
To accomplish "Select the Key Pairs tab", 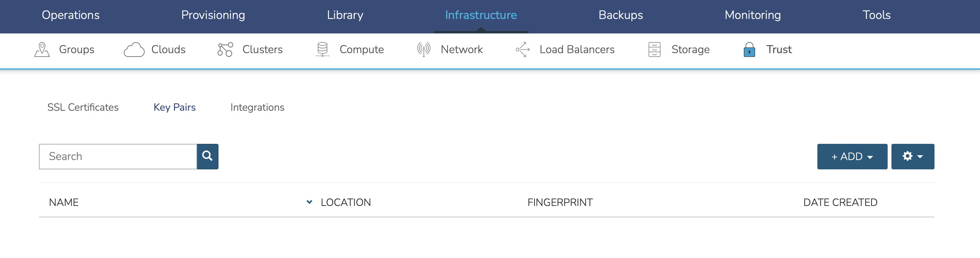I will (175, 107).
